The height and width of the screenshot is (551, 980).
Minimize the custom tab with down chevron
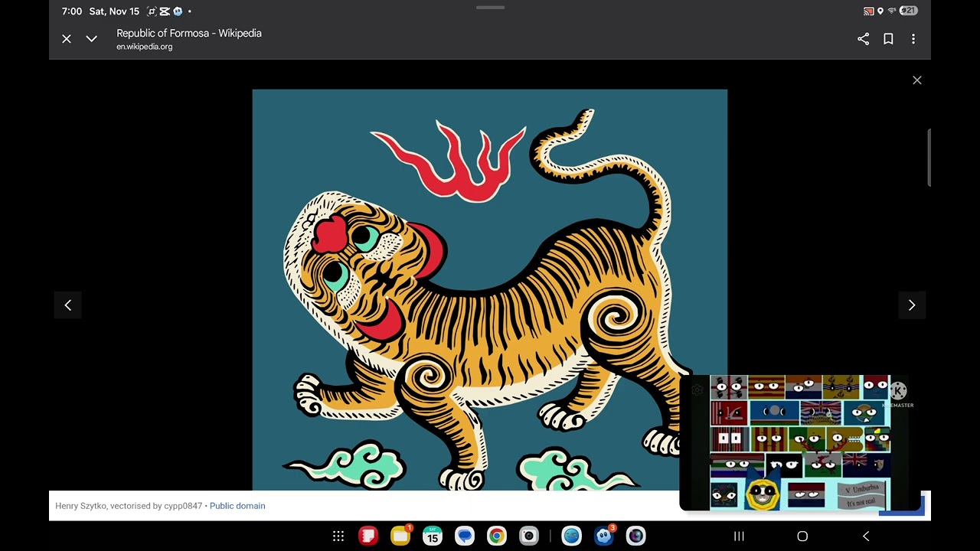[x=91, y=39]
